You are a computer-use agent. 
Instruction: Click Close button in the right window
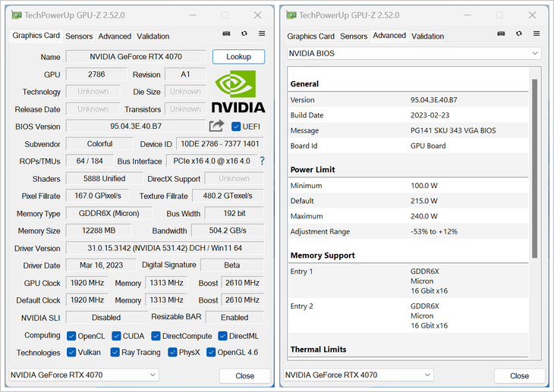click(519, 375)
